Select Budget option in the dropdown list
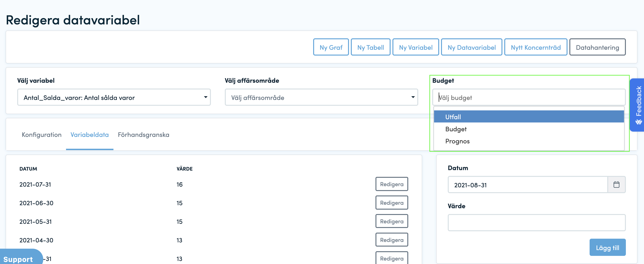The image size is (644, 264). 529,129
